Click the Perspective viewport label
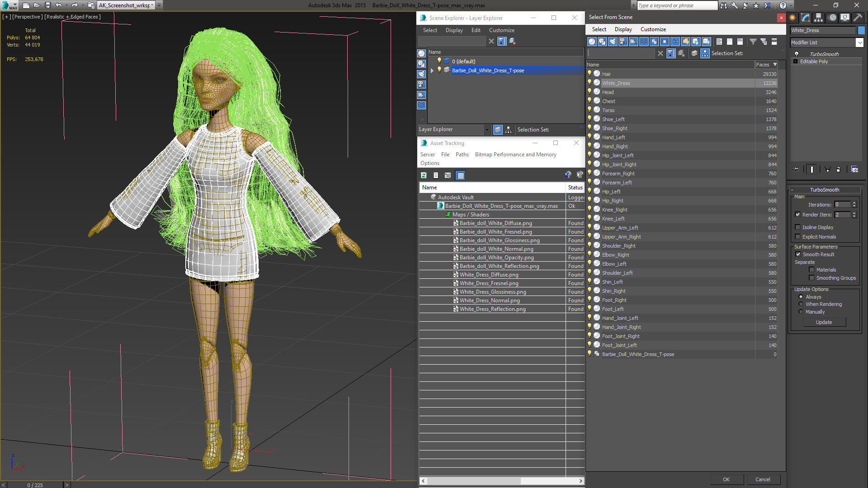The width and height of the screenshot is (868, 488). (27, 17)
